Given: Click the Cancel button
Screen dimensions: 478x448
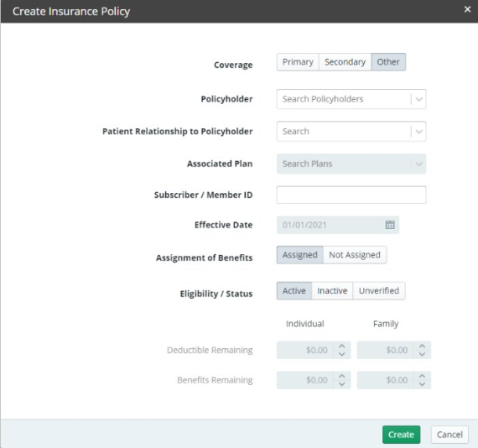Looking at the screenshot, I should [449, 435].
